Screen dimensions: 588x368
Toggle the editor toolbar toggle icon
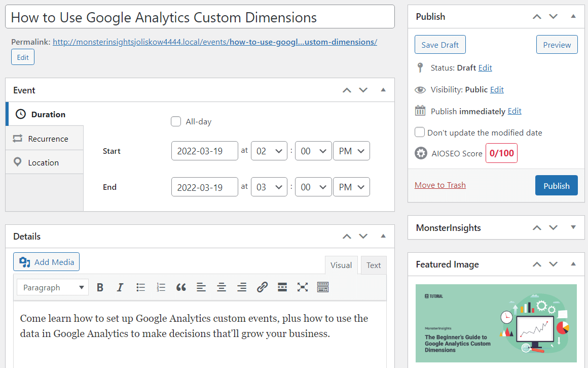pos(323,287)
